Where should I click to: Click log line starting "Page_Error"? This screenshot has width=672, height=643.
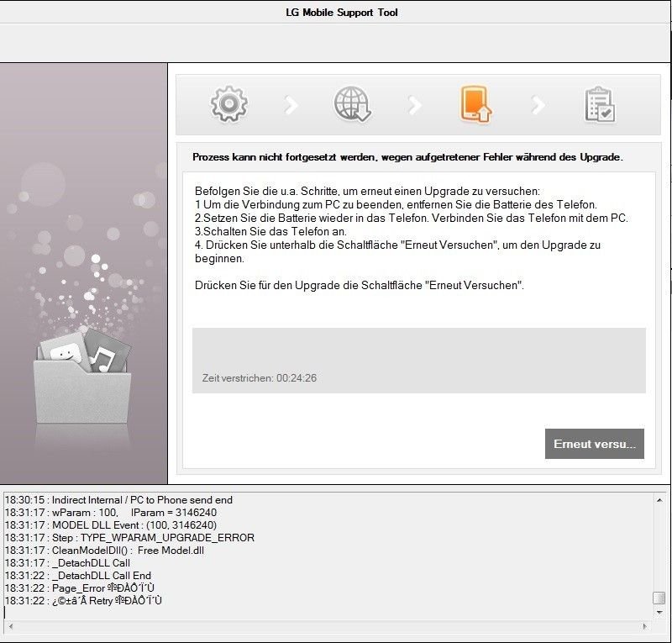80,588
